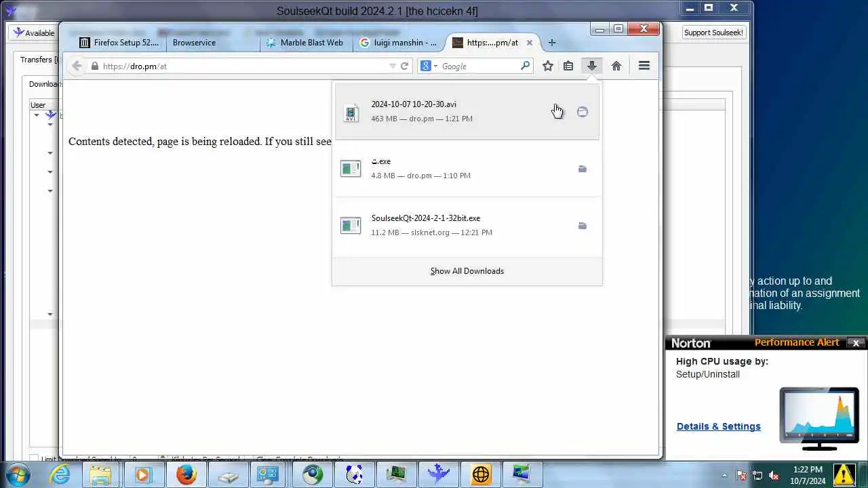Open the system monitor taskbar icon
The image size is (868, 488).
tap(397, 474)
